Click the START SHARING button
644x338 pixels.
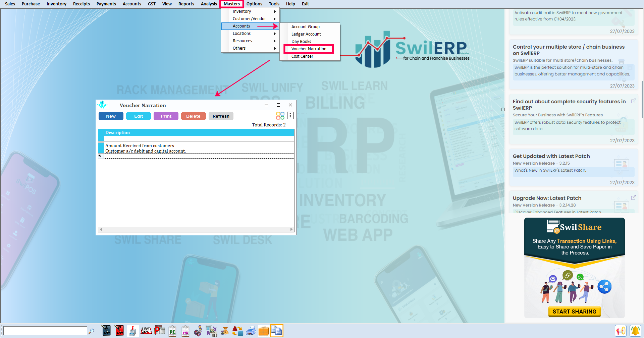click(574, 312)
